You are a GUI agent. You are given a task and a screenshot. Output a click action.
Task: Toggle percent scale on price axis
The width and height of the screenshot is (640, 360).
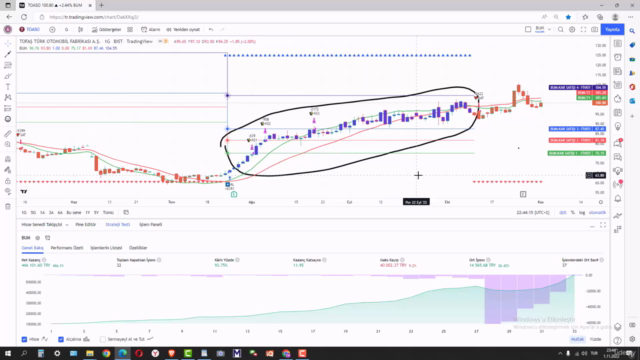(x=573, y=213)
